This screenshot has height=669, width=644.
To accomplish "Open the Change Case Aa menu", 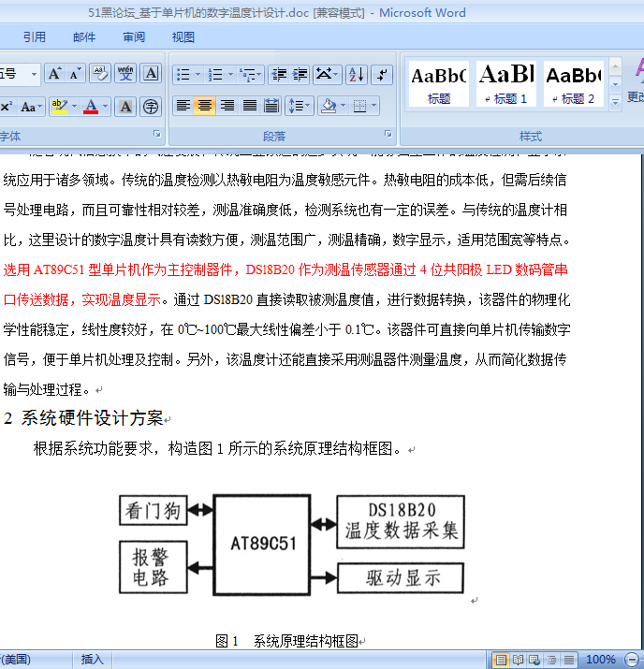I will tap(32, 107).
